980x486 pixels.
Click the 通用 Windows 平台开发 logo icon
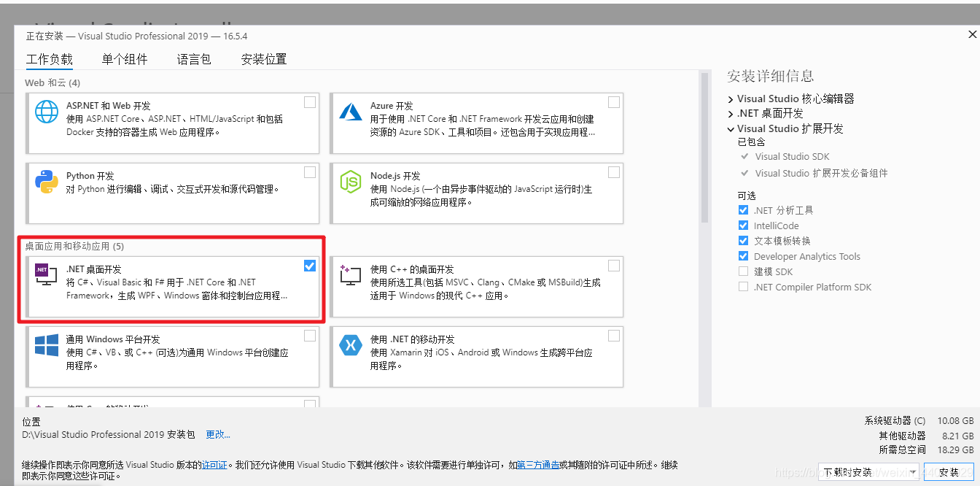[47, 345]
